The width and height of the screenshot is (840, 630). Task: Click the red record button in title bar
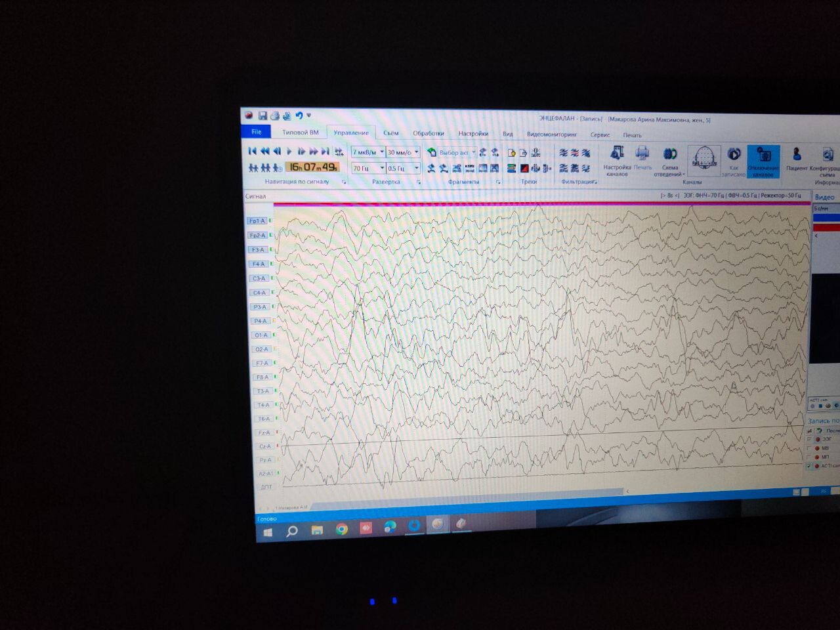point(249,115)
